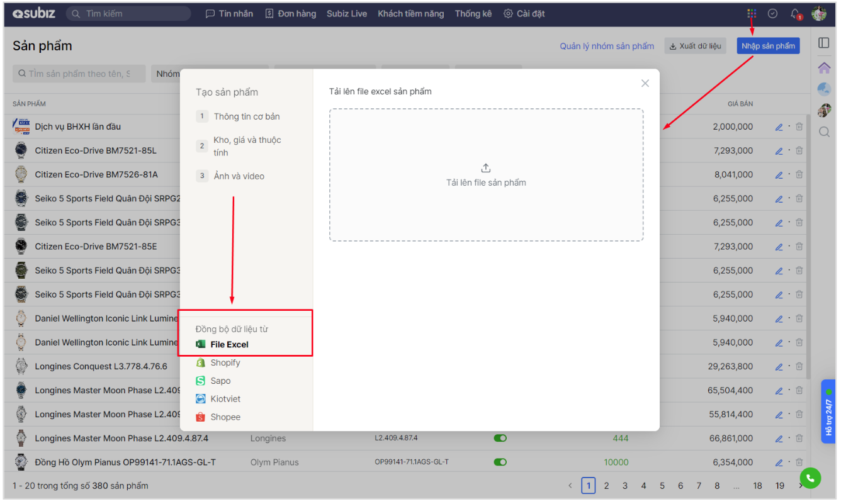Click the sidebar panel toggle icon
The height and width of the screenshot is (504, 841).
(823, 43)
